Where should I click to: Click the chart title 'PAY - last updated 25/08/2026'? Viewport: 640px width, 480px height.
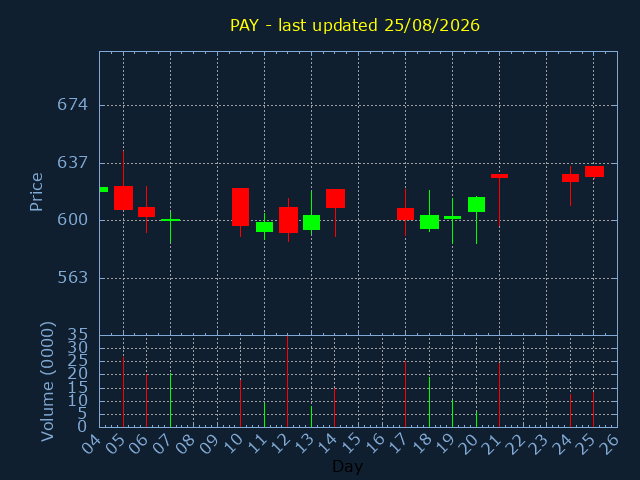pyautogui.click(x=355, y=25)
